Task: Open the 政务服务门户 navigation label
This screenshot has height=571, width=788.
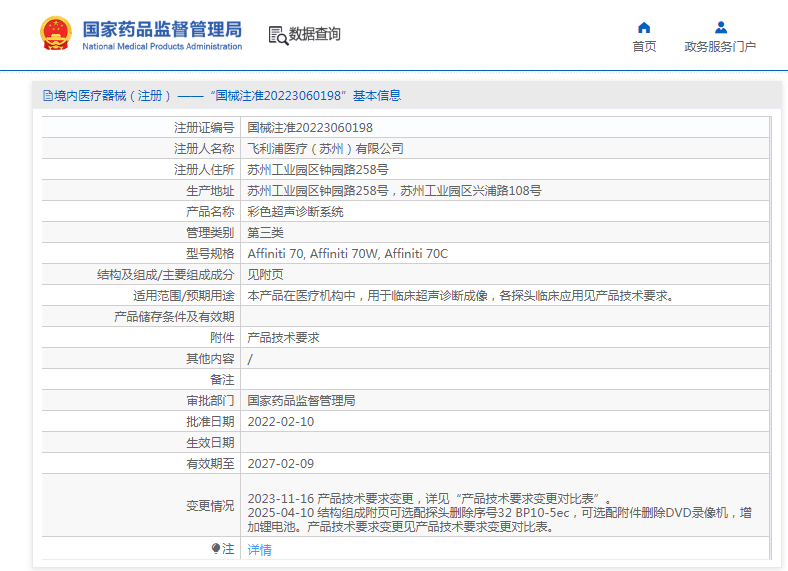Action: pyautogui.click(x=720, y=47)
